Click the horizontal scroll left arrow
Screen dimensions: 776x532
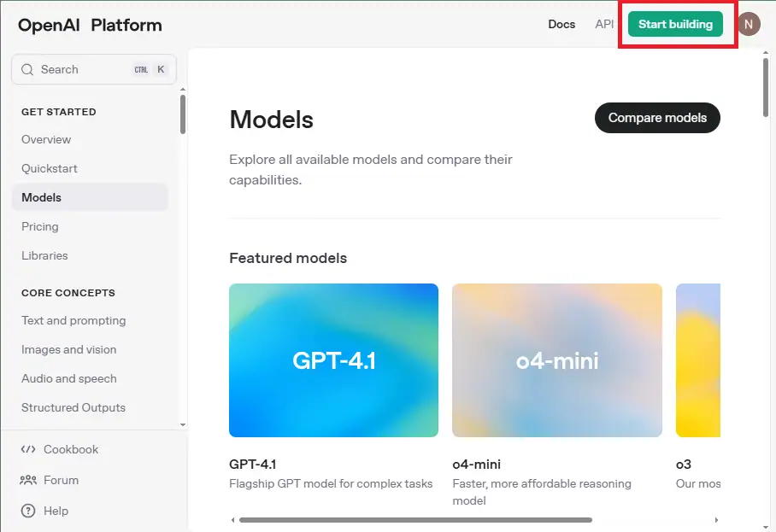click(233, 519)
